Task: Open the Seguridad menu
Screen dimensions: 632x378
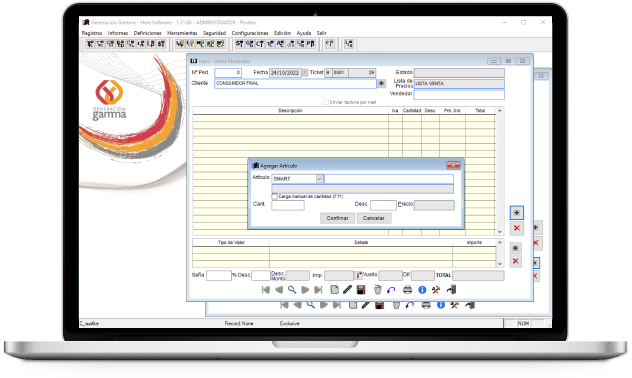Action: [214, 33]
